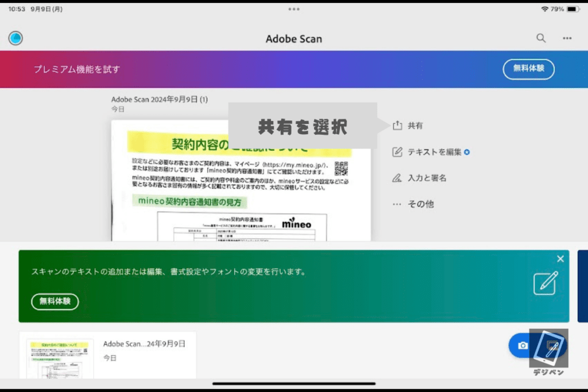Viewport: 588px width, 392px height.
Task: Open その他 options
Action: tap(421, 204)
